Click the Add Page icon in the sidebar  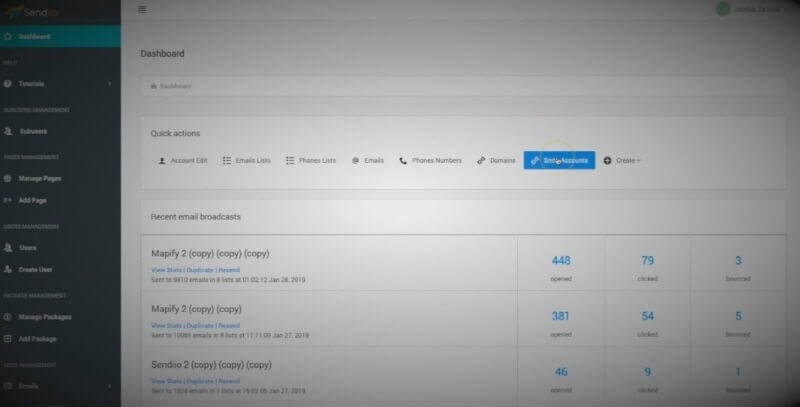click(x=8, y=200)
